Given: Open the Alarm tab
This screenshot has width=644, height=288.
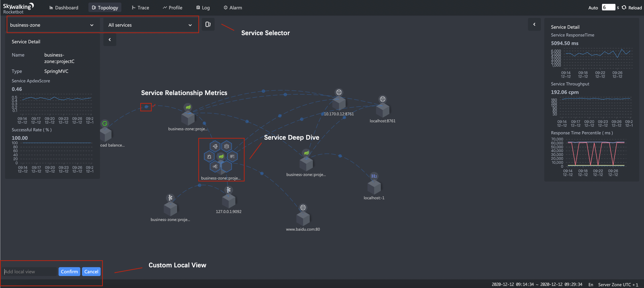Looking at the screenshot, I should (x=233, y=8).
